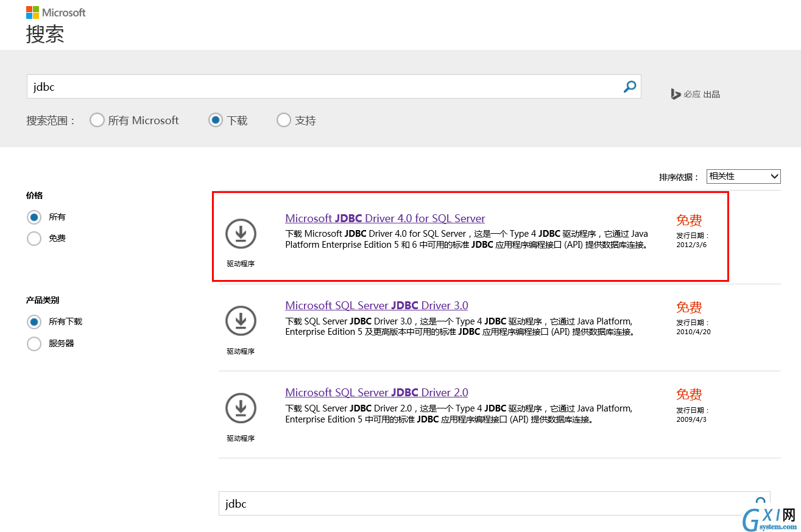Click the Bing 必应 出品 logo
Screen dimensions: 801x532
point(695,94)
